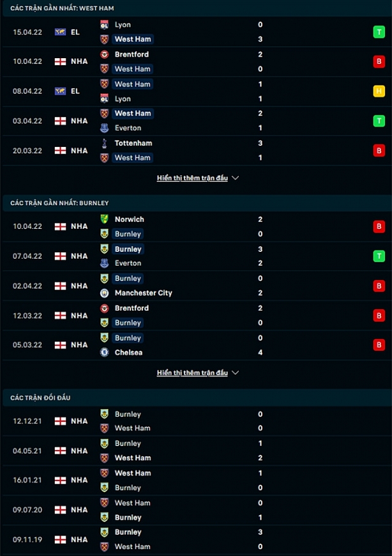This screenshot has width=392, height=556.
Task: Click the Norwich crest icon
Action: point(105,219)
